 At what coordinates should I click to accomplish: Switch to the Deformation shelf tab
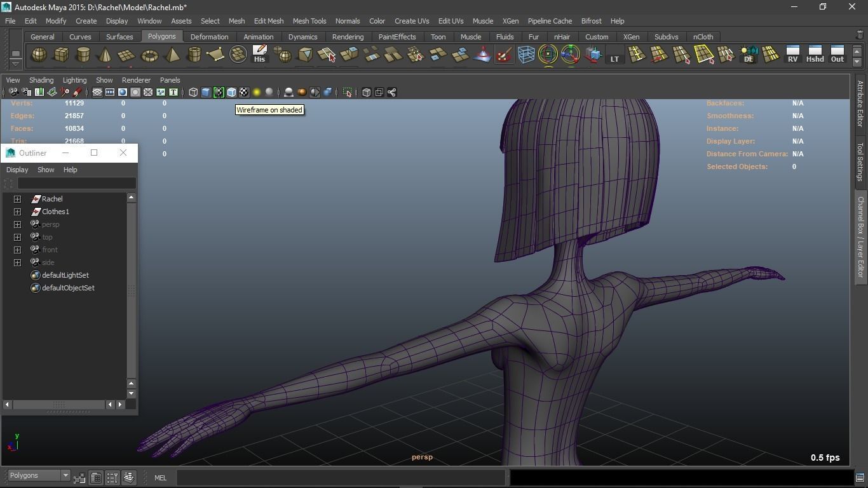coord(209,37)
